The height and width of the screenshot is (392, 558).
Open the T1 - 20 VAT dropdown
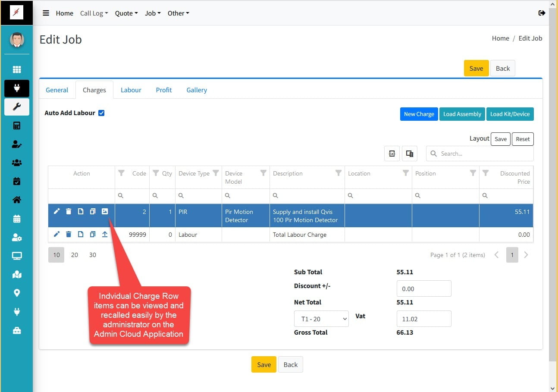321,319
